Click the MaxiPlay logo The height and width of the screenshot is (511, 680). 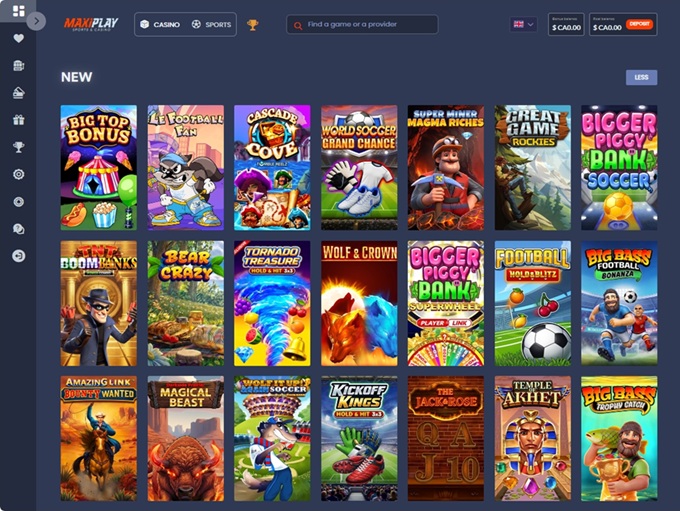[x=91, y=24]
